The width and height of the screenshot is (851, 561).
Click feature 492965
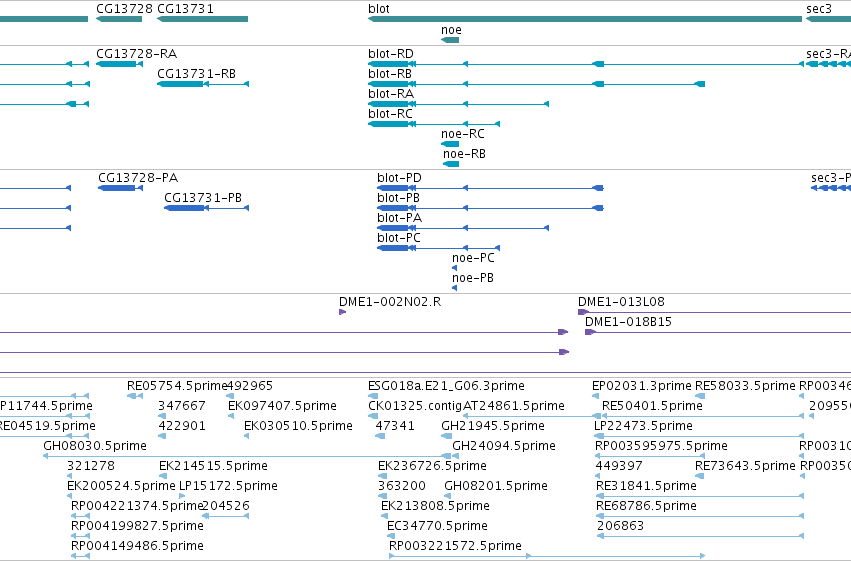click(230, 396)
